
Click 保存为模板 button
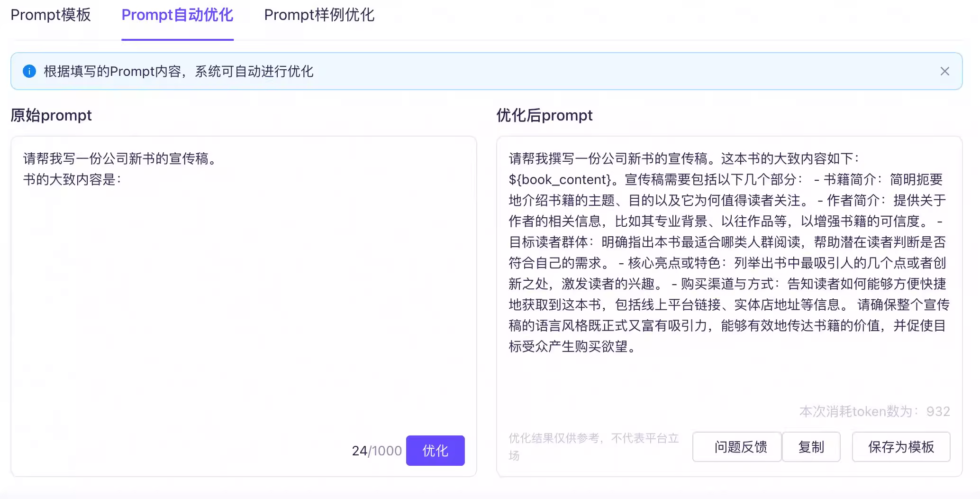pyautogui.click(x=901, y=446)
